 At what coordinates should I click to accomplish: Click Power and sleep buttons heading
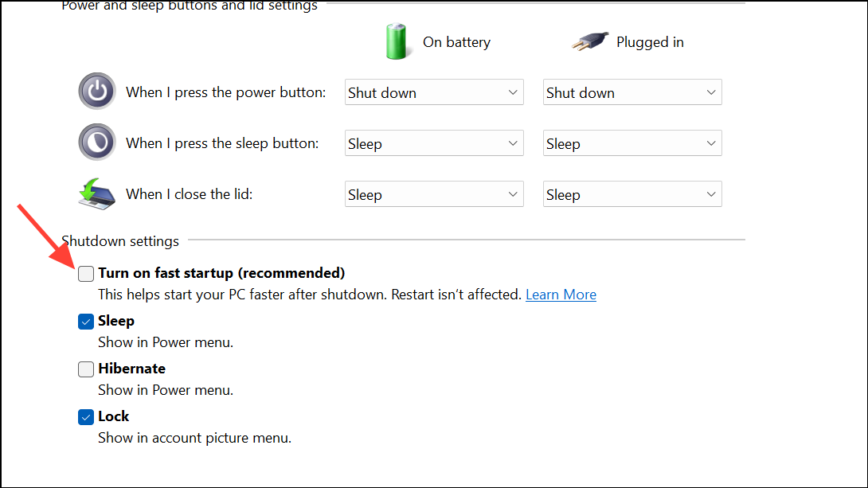tap(189, 6)
